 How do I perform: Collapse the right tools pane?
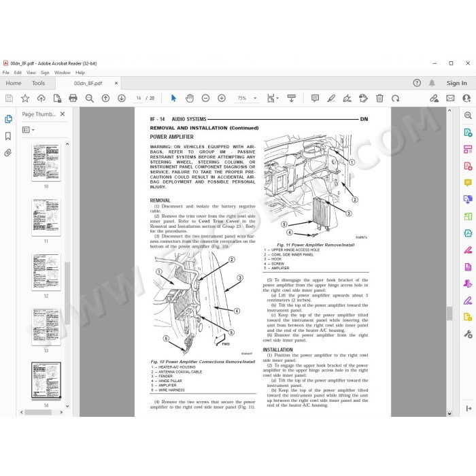[x=469, y=408]
